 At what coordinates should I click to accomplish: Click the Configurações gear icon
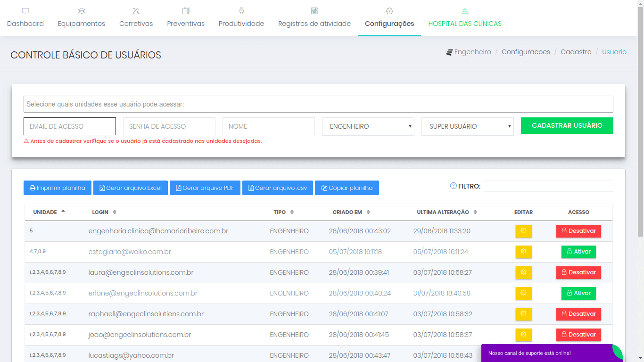[389, 11]
